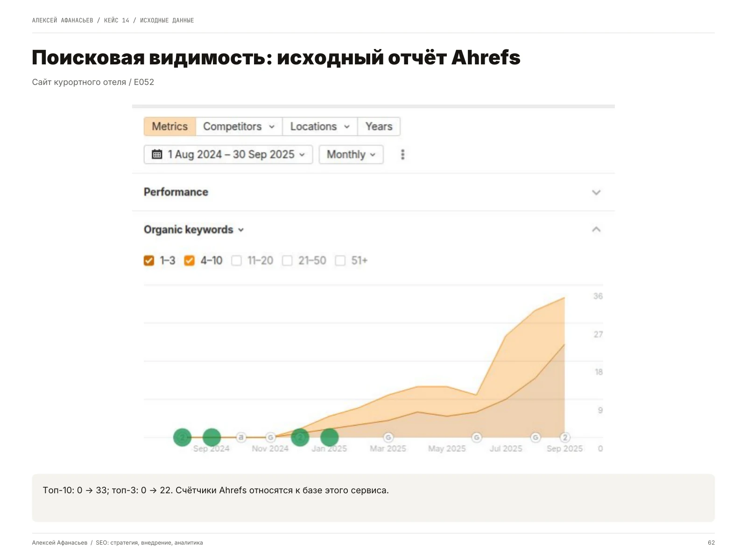Click the 36 y-axis value
This screenshot has width=747, height=560.
click(x=598, y=296)
